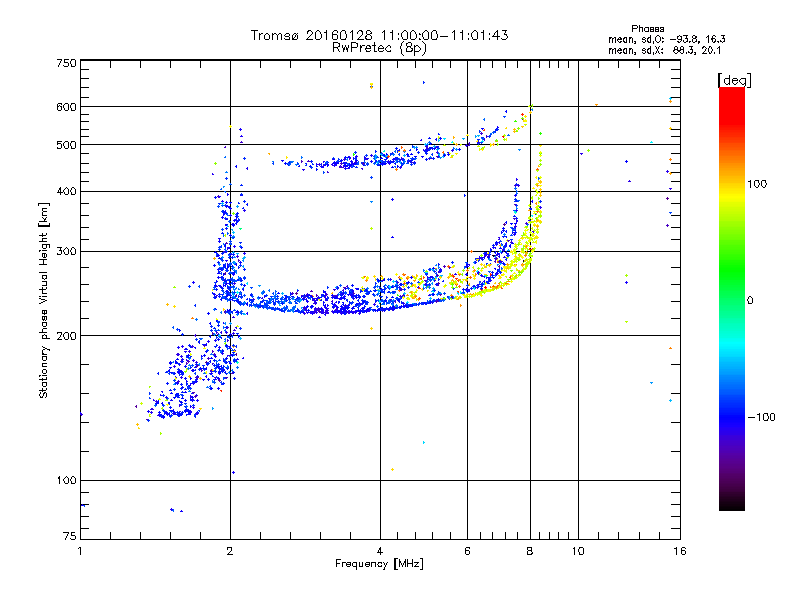800x600 pixels.
Task: Click the 'Frequency [MHz]' axis label
Action: 379,564
